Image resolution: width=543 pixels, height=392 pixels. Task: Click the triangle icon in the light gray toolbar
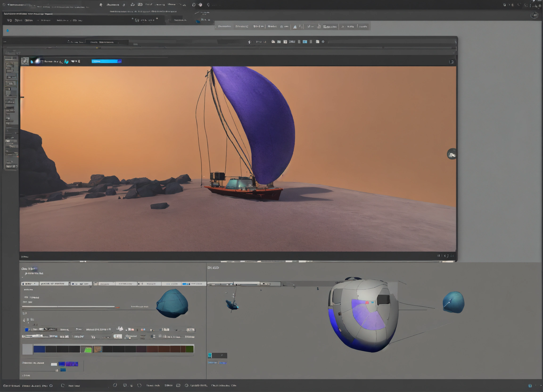(295, 27)
